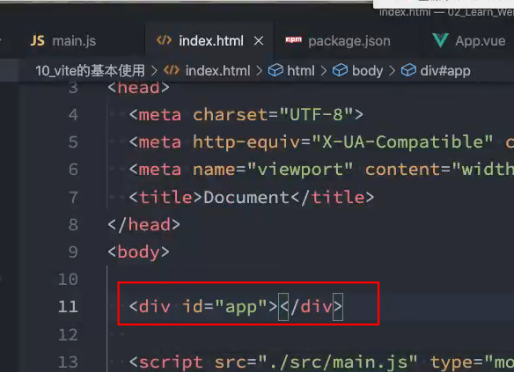
Task: Click line number 9 in gutter
Action: 73,252
